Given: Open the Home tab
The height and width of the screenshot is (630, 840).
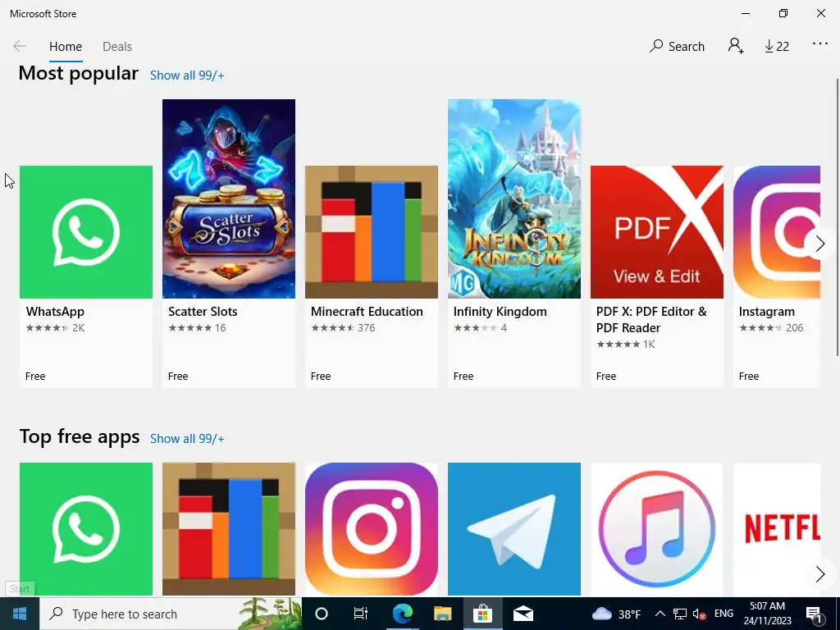Looking at the screenshot, I should (66, 47).
